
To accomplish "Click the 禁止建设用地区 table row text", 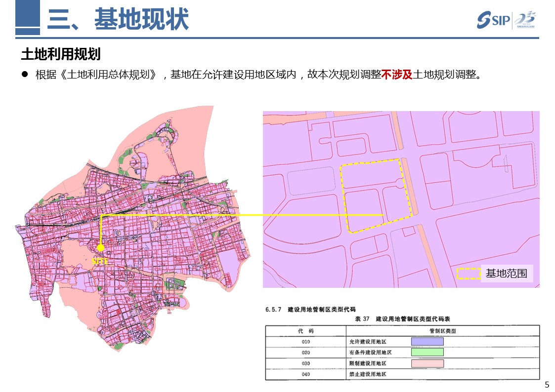I will coord(367,375).
